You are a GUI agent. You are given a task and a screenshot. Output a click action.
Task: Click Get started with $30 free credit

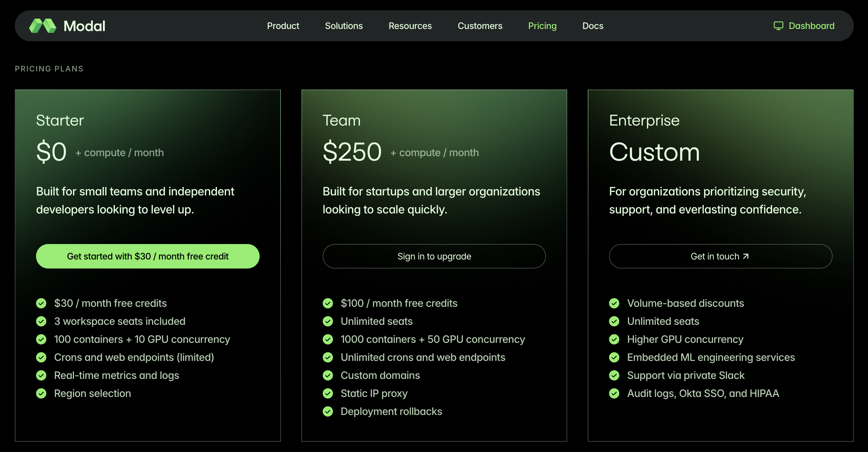(x=148, y=256)
